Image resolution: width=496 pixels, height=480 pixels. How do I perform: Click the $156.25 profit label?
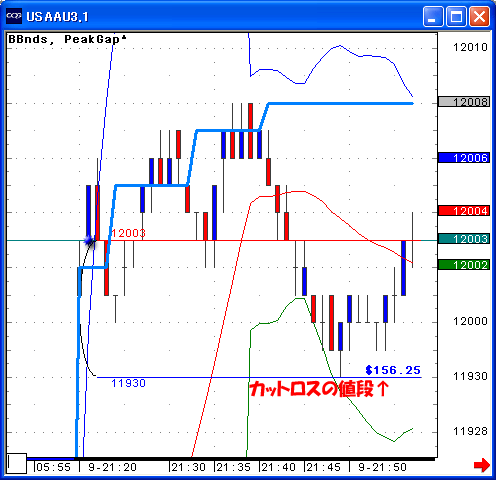point(393,370)
